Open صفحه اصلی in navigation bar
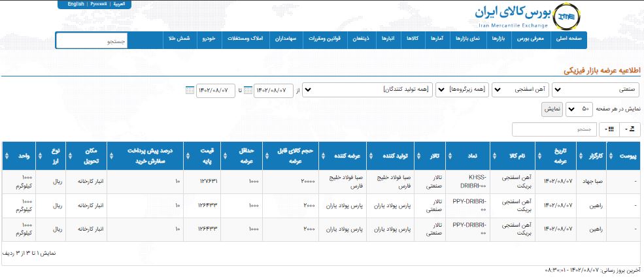This screenshot has height=279, width=644. click(x=569, y=38)
